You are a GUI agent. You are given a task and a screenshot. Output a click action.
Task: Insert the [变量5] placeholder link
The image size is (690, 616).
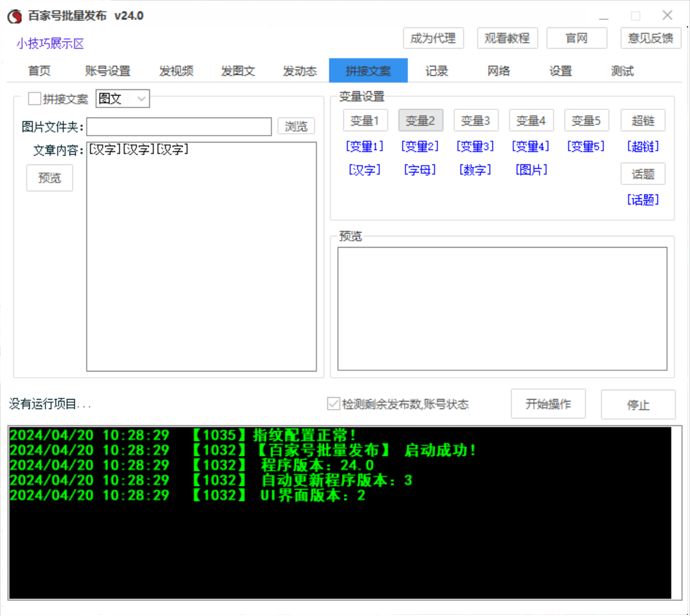pos(586,146)
